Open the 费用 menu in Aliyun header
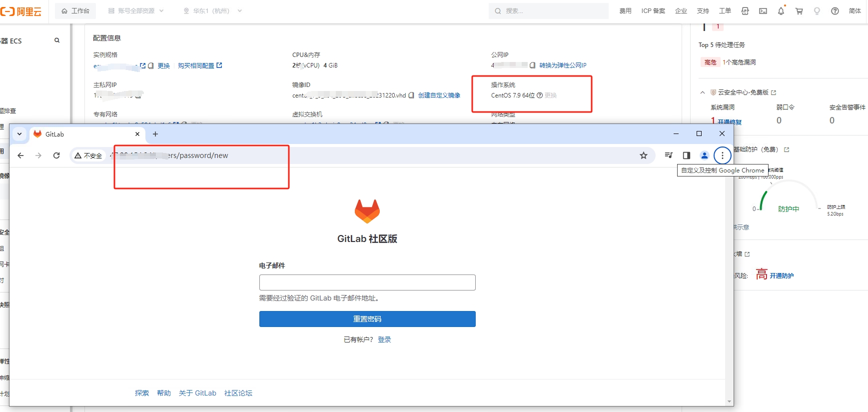Image resolution: width=868 pixels, height=412 pixels. point(625,11)
